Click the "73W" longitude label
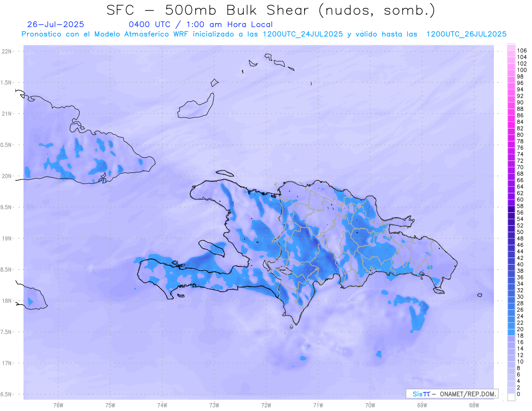Image resolution: width=532 pixels, height=411 pixels. coord(214,405)
